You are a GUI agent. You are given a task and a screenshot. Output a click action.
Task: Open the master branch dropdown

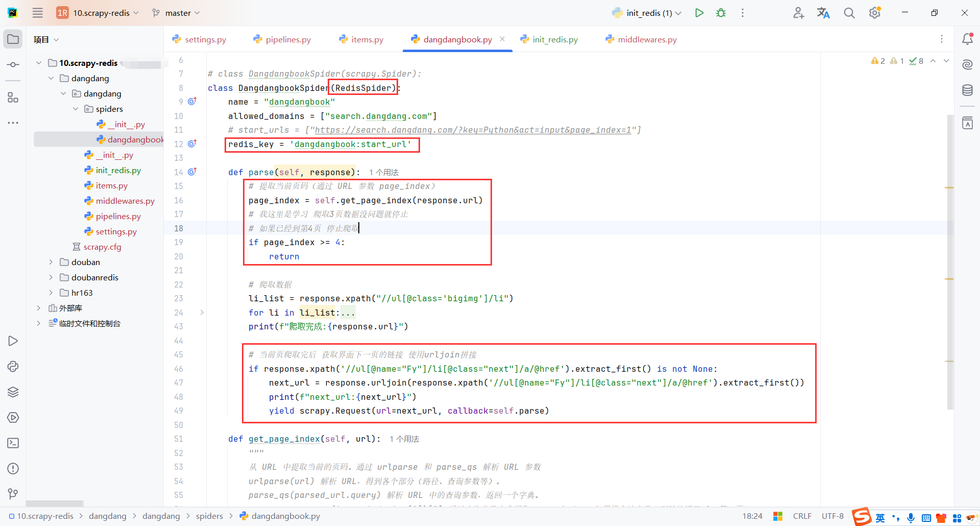176,13
